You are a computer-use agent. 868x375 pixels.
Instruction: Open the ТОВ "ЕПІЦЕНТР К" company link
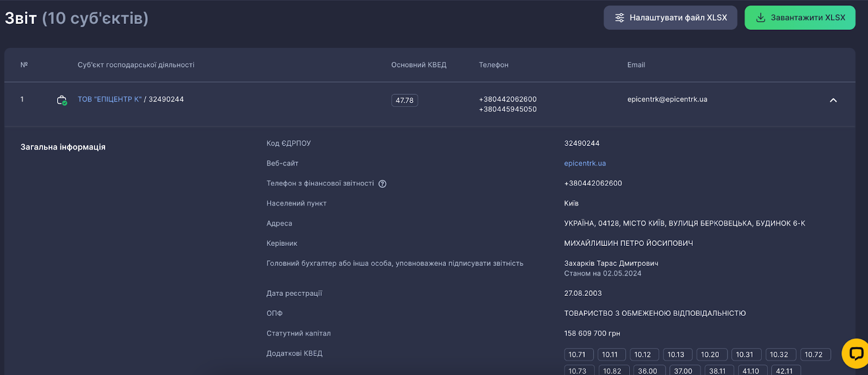[x=110, y=99]
